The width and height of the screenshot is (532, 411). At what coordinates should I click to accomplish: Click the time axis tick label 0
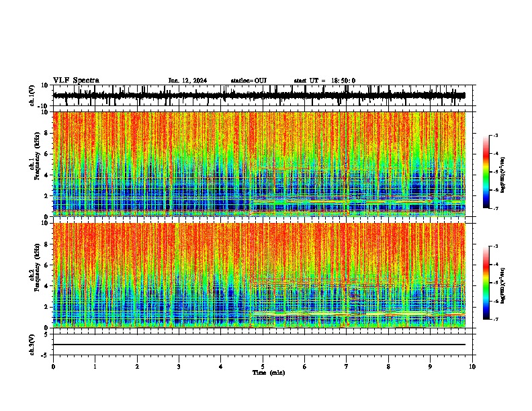tap(53, 367)
